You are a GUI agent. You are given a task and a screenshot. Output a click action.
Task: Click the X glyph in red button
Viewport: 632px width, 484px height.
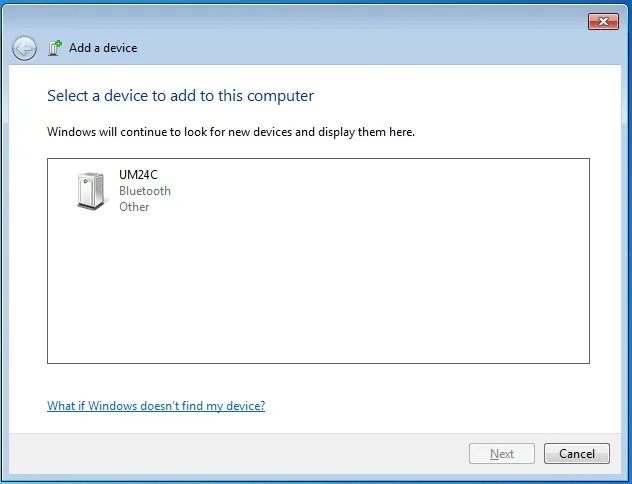point(603,21)
